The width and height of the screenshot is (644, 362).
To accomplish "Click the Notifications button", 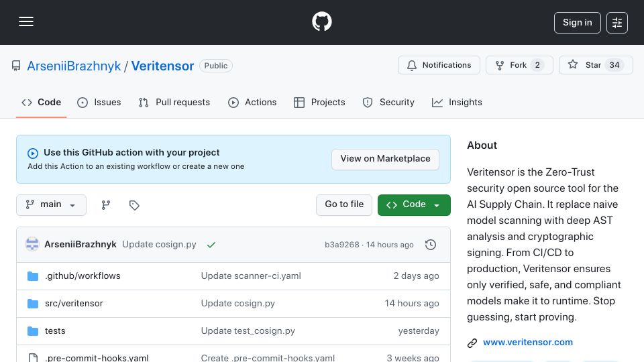I will [x=439, y=65].
